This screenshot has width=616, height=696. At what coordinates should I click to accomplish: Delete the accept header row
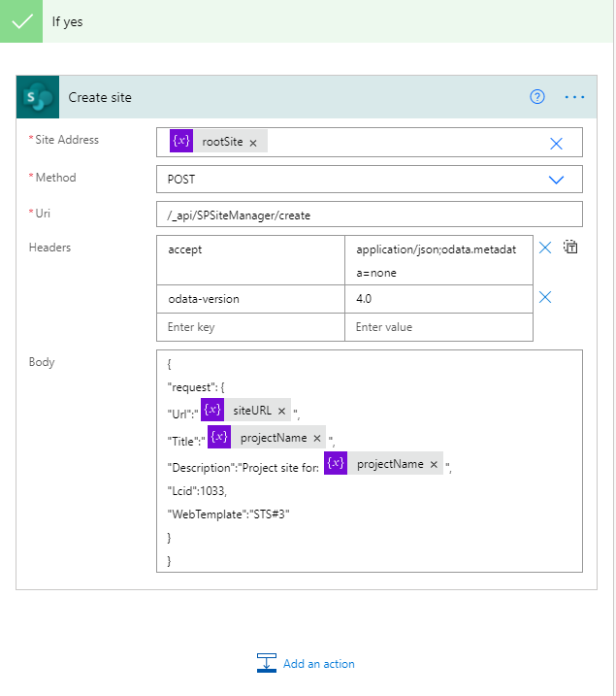pyautogui.click(x=545, y=248)
